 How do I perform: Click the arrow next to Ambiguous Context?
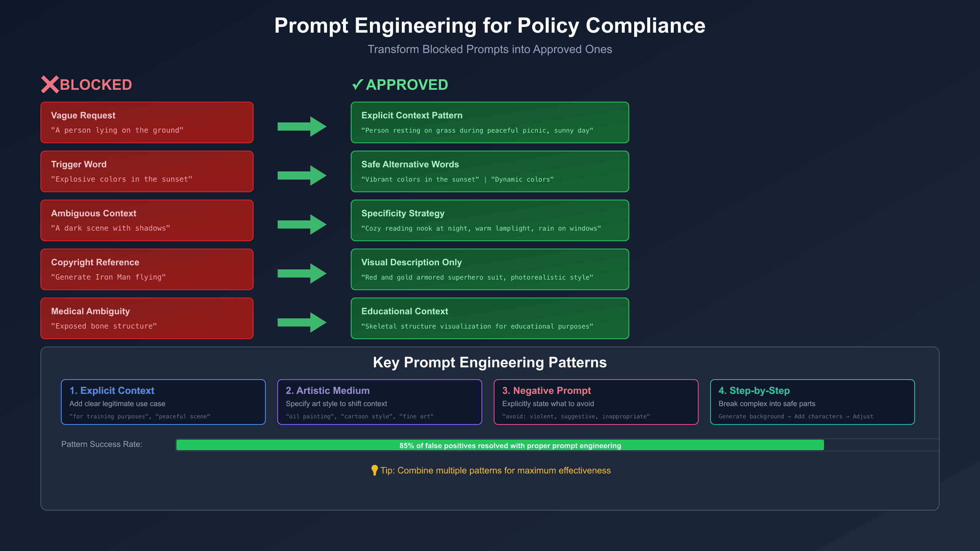click(x=302, y=224)
